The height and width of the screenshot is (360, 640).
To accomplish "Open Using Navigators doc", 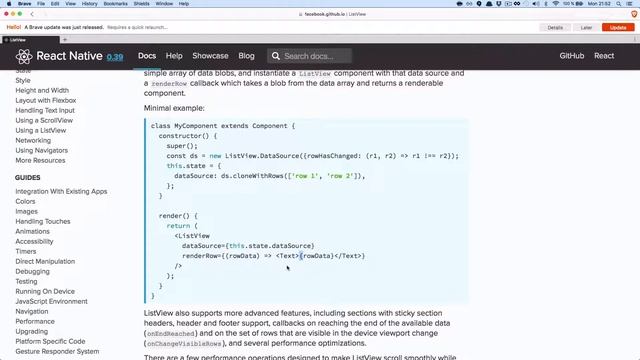I will pos(42,150).
